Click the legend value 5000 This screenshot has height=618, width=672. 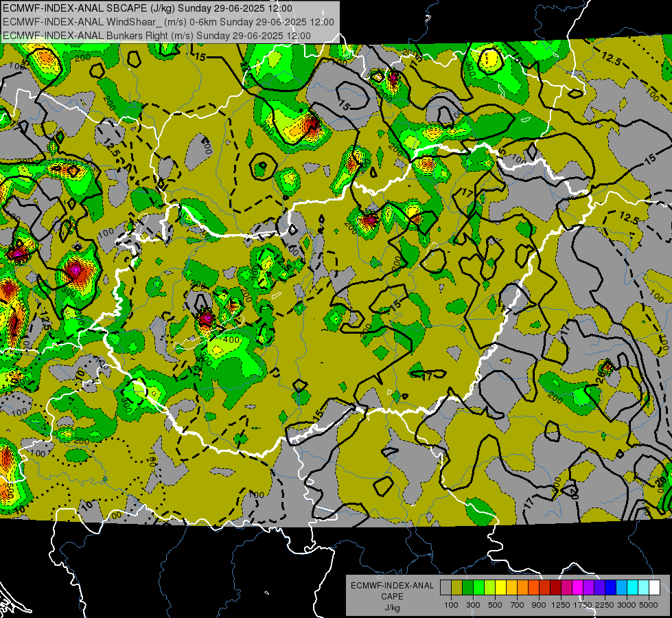[649, 605]
